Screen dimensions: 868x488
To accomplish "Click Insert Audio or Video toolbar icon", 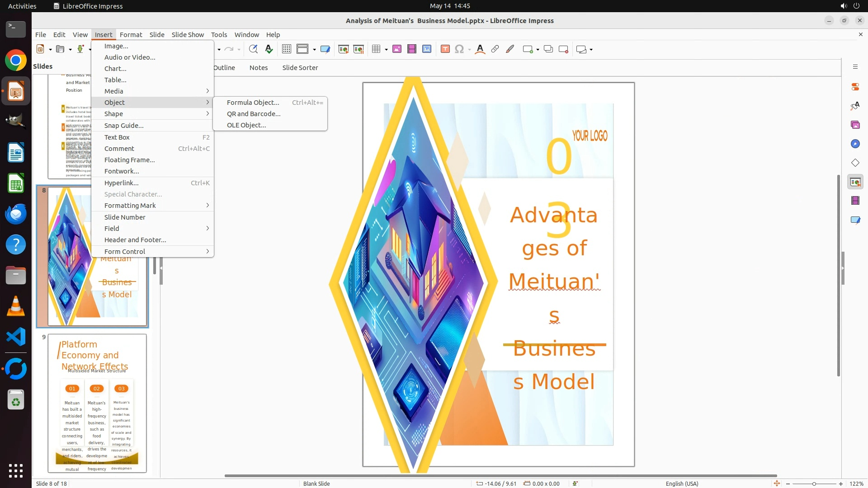I will 411,49.
